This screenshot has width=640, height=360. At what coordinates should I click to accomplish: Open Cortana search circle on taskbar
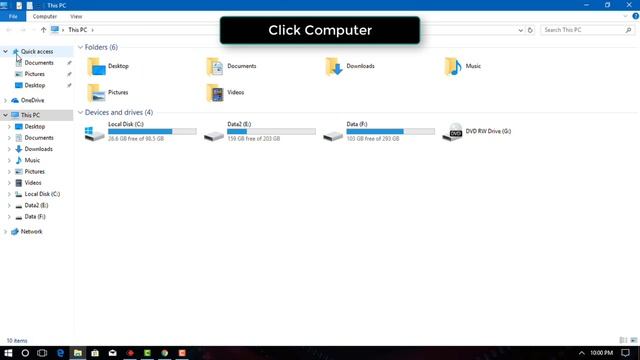pyautogui.click(x=25, y=353)
